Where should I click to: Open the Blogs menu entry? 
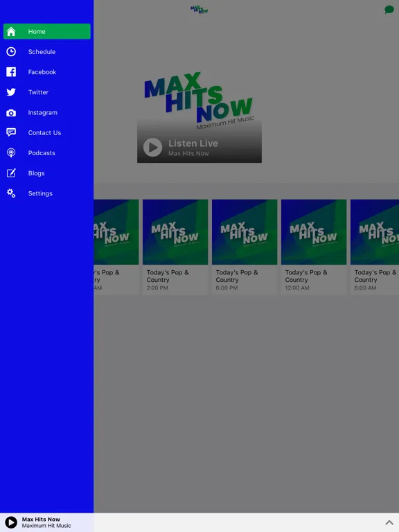47,173
